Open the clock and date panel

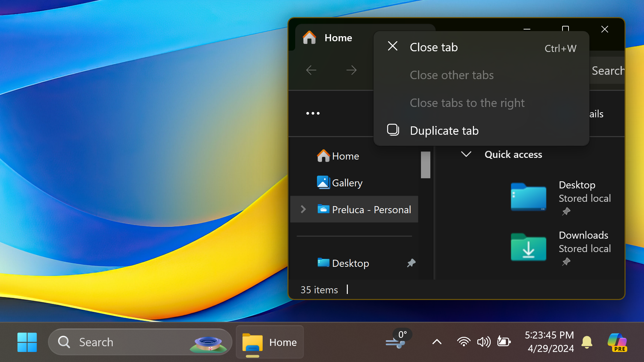tap(549, 342)
